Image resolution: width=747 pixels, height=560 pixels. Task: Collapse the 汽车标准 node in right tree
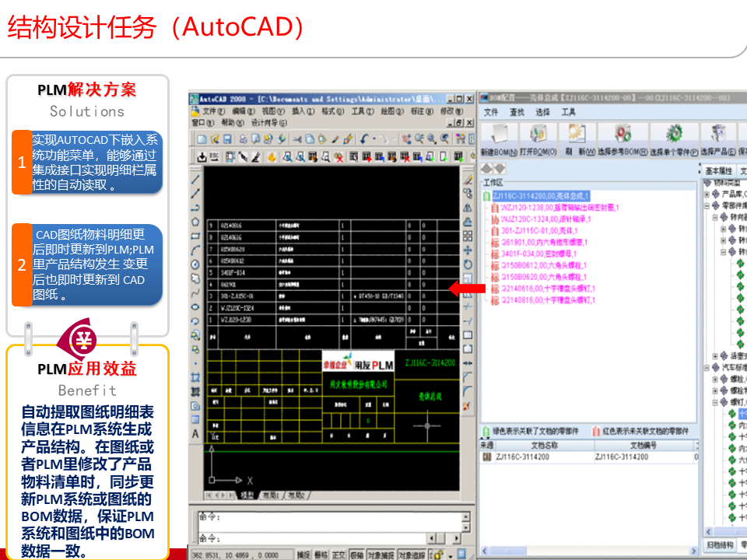tap(707, 368)
